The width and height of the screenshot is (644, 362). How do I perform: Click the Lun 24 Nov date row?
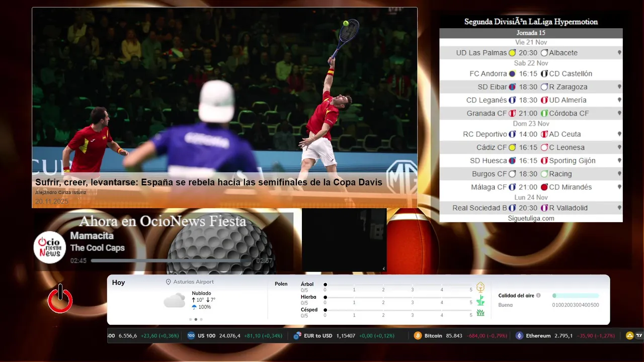point(531,198)
